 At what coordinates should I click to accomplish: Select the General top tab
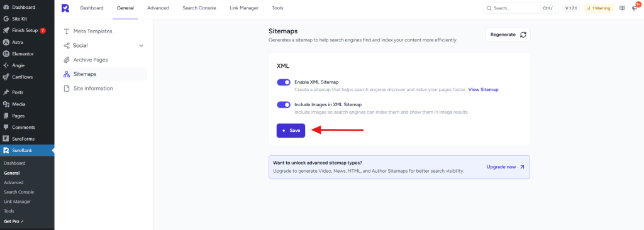click(x=125, y=8)
